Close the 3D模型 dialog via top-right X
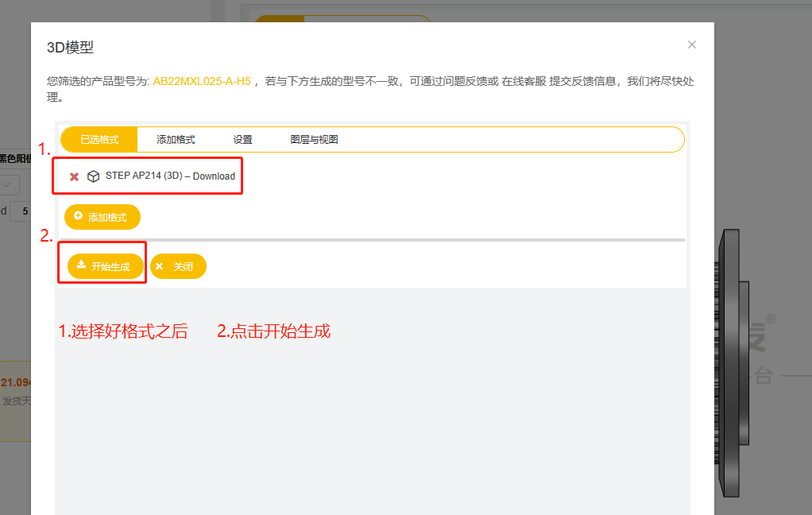Screen dimensions: 812x515 [691, 45]
